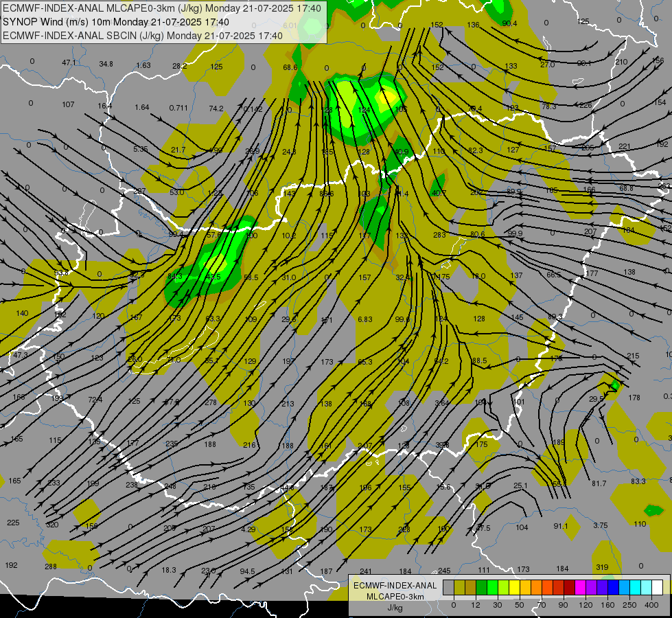Pick the pure cyan legend swatch
Image resolution: width=672 pixels, height=618 pixels.
(x=636, y=587)
